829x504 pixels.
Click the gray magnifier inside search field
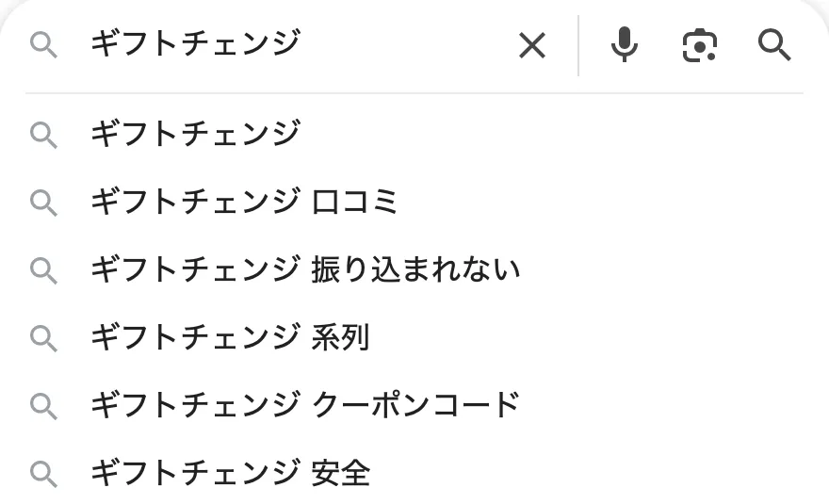pos(43,44)
